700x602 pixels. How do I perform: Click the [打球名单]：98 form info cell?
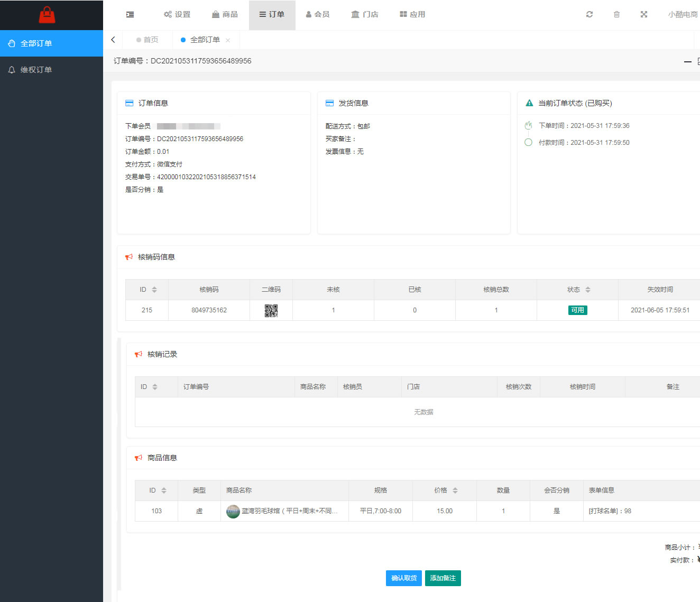(610, 511)
